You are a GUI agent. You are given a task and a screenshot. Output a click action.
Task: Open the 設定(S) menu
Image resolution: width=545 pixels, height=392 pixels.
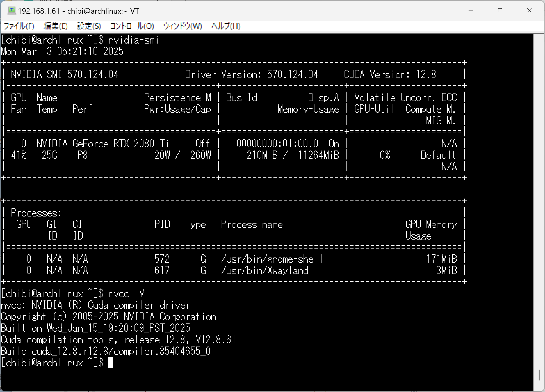89,26
